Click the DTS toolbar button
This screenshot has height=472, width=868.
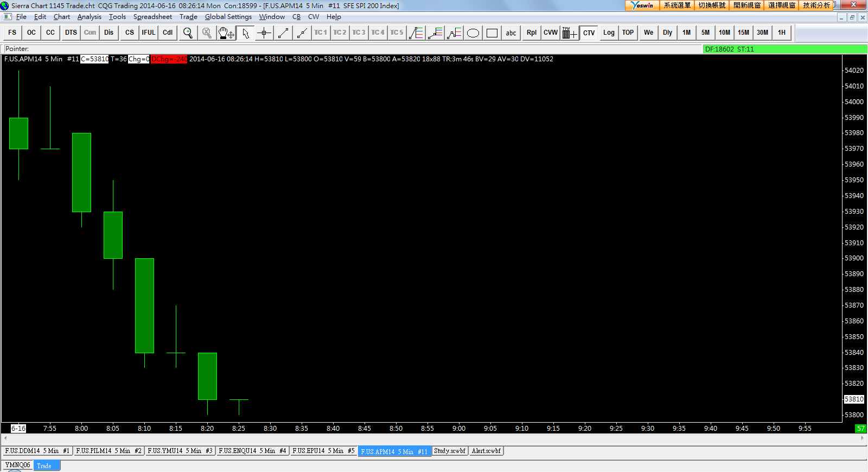(71, 33)
